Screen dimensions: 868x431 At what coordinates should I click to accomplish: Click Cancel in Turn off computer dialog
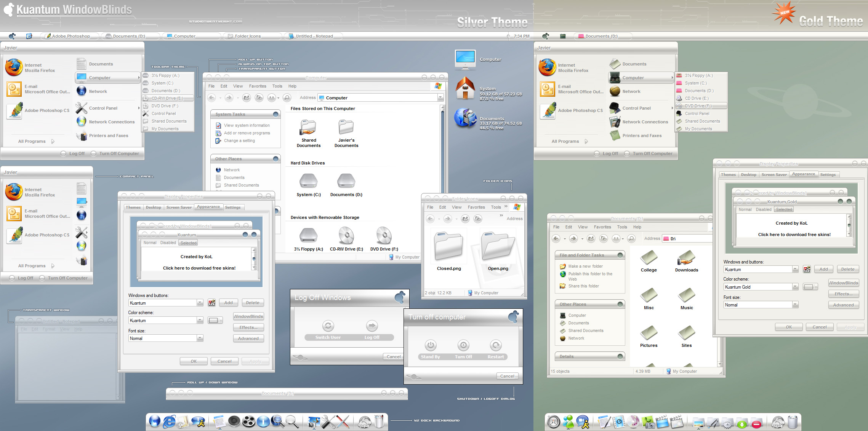click(507, 376)
